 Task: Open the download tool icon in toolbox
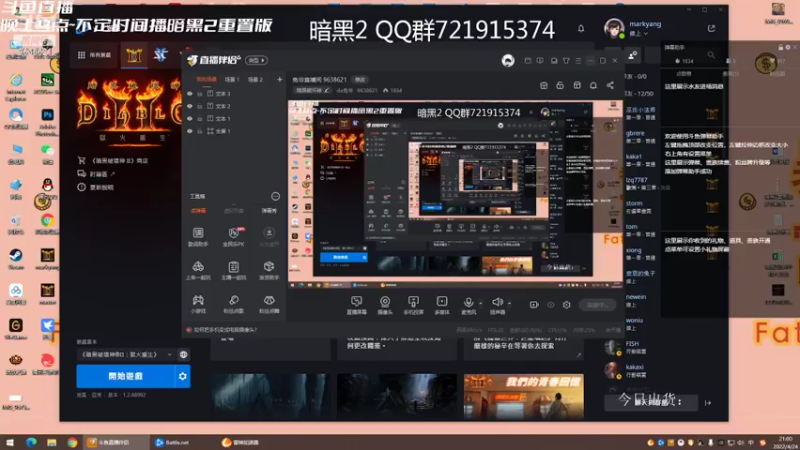269,237
